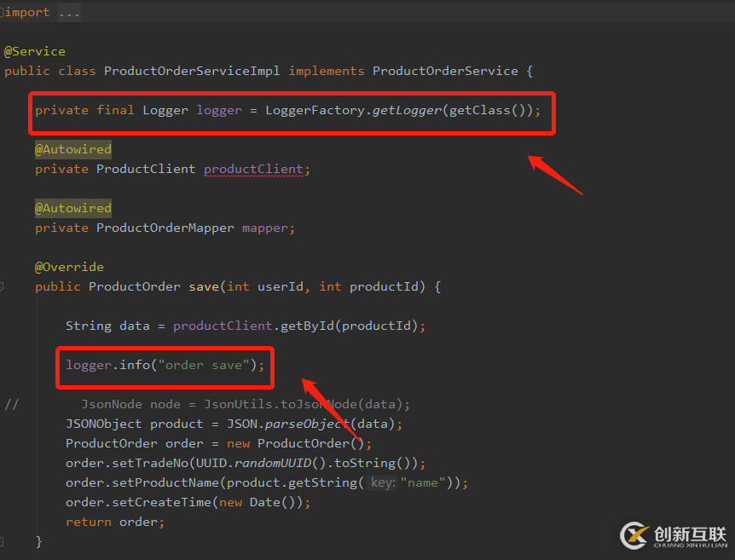
Task: Click the key: parameter hint
Action: pos(384,482)
